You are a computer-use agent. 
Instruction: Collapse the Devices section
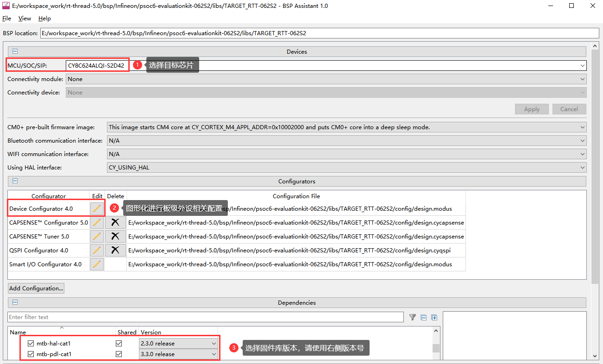click(x=15, y=52)
